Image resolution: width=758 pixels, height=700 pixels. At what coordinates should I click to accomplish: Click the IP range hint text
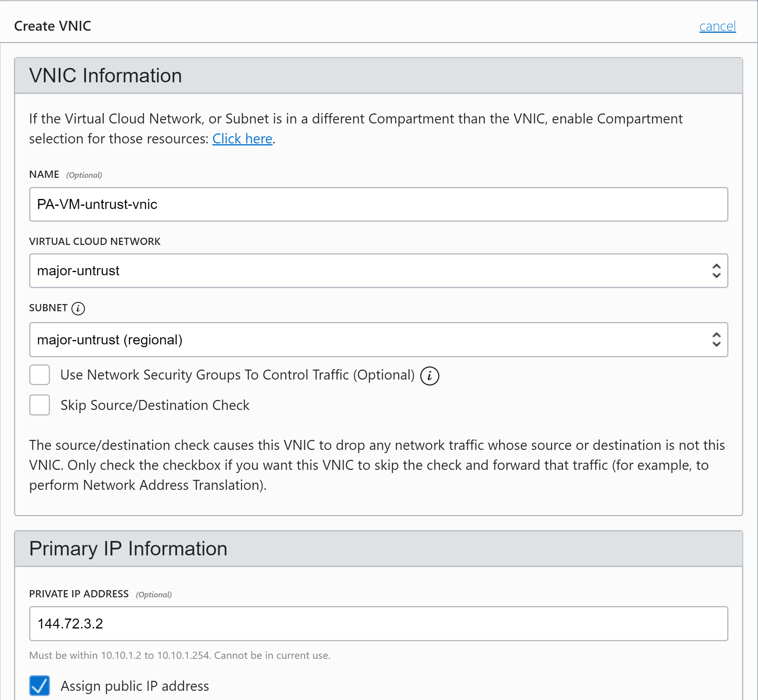pos(180,655)
